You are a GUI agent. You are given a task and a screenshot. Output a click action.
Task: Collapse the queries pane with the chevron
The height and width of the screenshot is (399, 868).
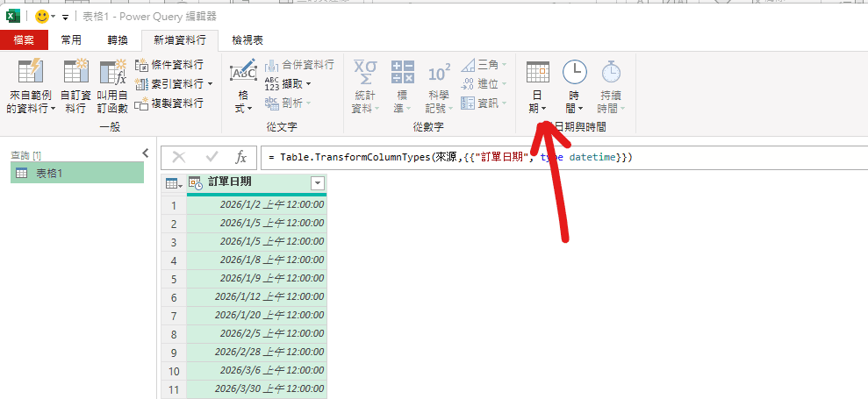[x=145, y=153]
